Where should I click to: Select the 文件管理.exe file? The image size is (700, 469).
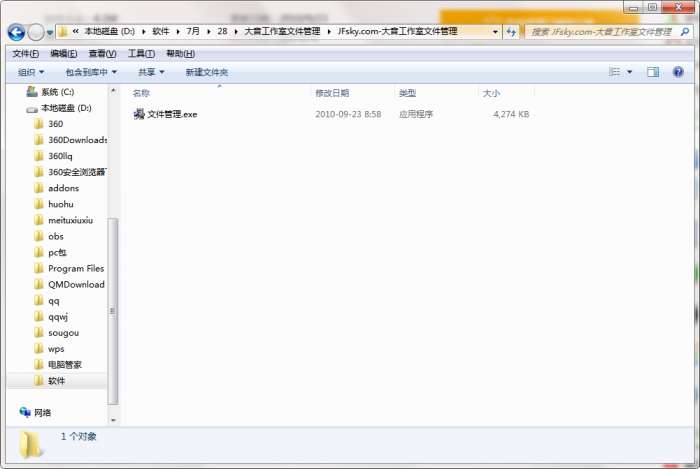(172, 114)
